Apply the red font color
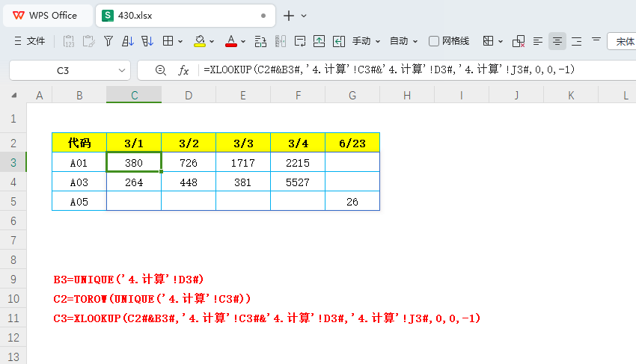Image resolution: width=636 pixels, height=364 pixels. pos(230,41)
